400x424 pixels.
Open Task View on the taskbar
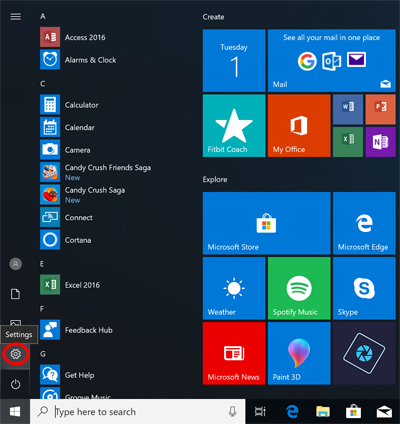point(260,412)
